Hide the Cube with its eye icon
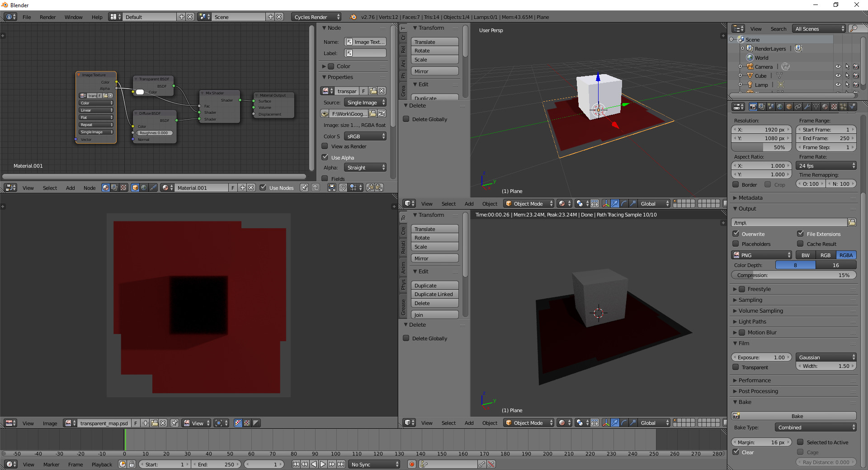This screenshot has width=868, height=470. (x=838, y=75)
